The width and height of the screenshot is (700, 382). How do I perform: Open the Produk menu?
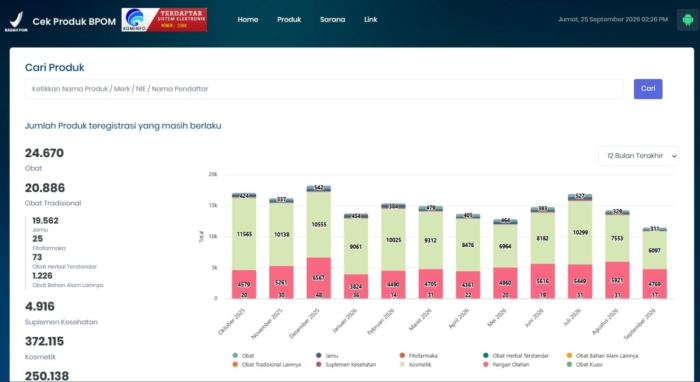[x=289, y=20]
